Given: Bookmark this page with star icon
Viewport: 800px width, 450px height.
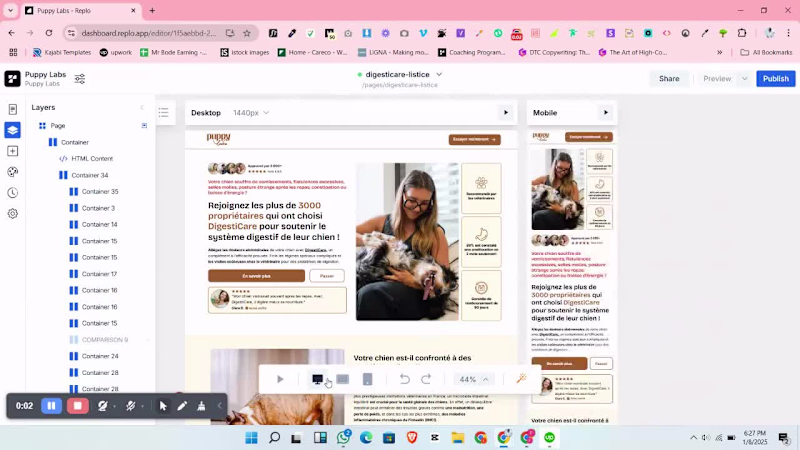Looking at the screenshot, I should click(247, 33).
